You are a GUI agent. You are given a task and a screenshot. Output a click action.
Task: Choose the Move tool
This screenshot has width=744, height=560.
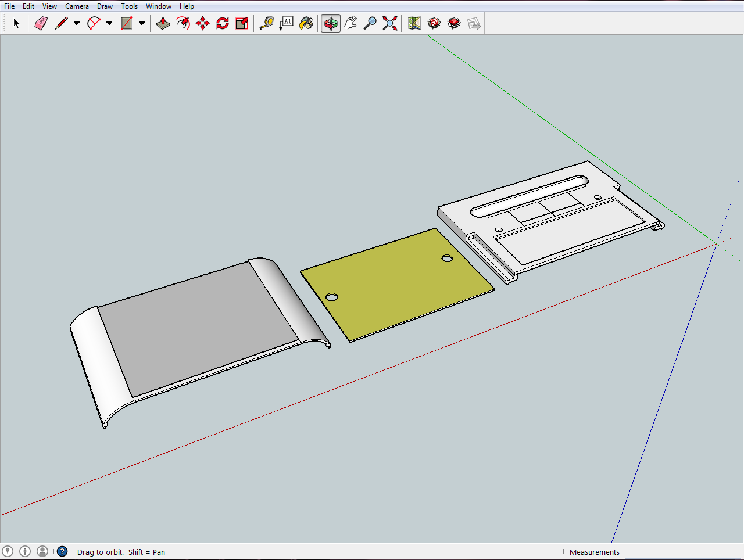[x=203, y=23]
